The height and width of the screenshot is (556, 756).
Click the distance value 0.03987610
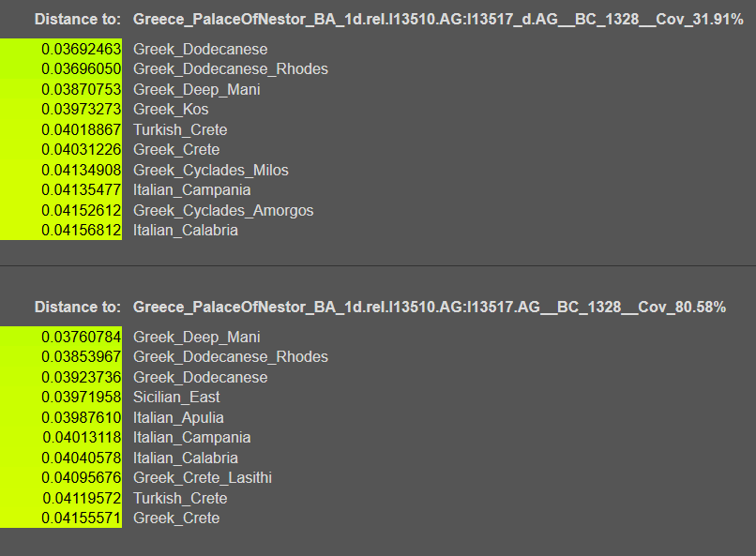pyautogui.click(x=81, y=418)
